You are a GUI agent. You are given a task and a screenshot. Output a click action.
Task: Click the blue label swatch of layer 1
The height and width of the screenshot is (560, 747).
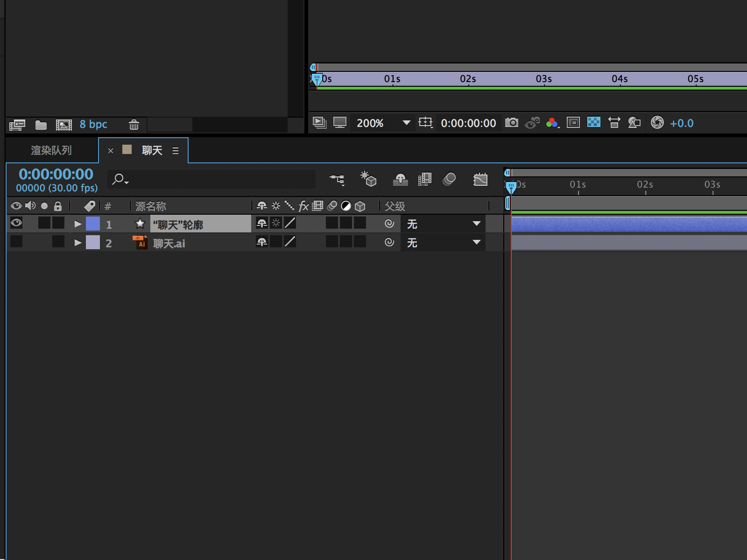click(x=93, y=224)
